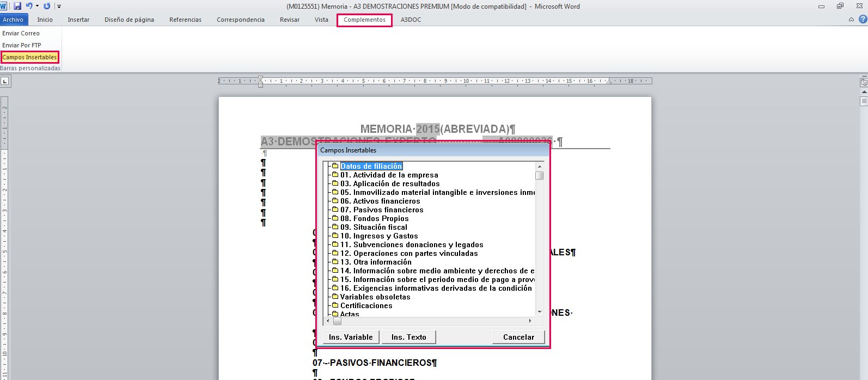Open Customize Quick Access Toolbar dropdown

(x=59, y=7)
